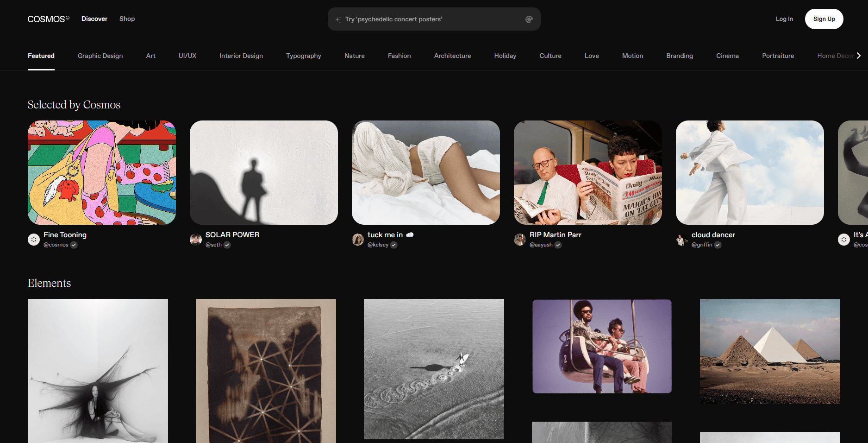Select the Featured tab
Viewport: 868px width, 443px height.
coord(41,56)
